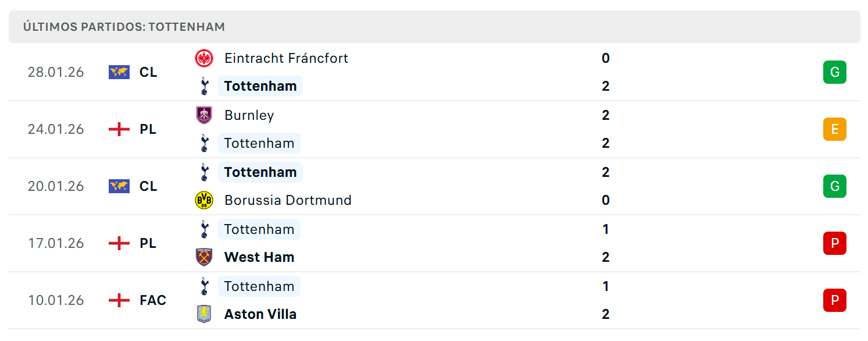Click the Burnley club crest
This screenshot has height=341, width=868.
204,115
